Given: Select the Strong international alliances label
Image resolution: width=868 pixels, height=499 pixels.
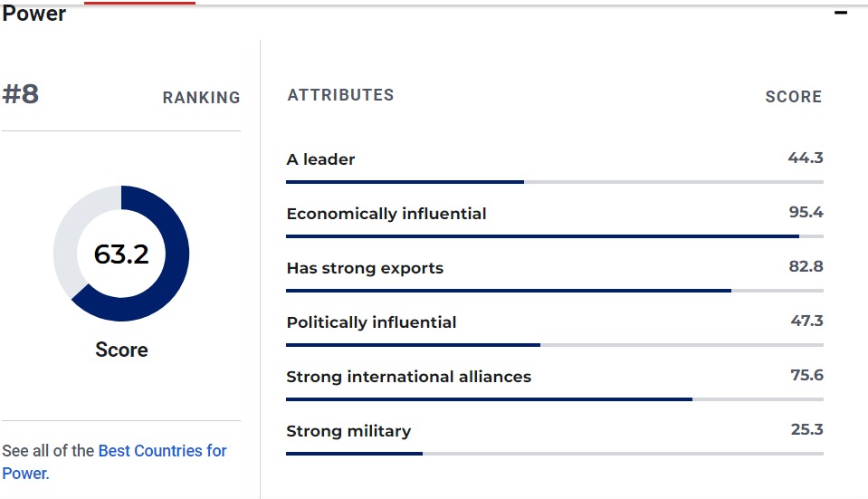Looking at the screenshot, I should (408, 377).
